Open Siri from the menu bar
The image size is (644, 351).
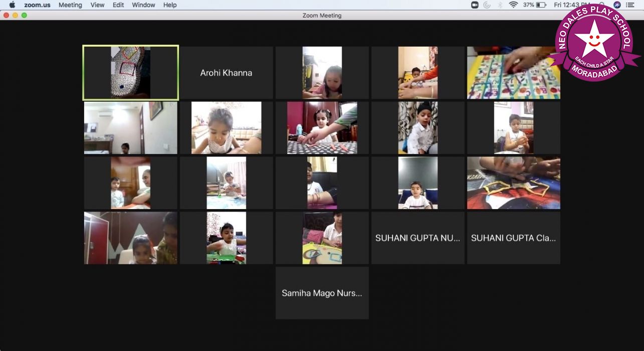pos(617,5)
